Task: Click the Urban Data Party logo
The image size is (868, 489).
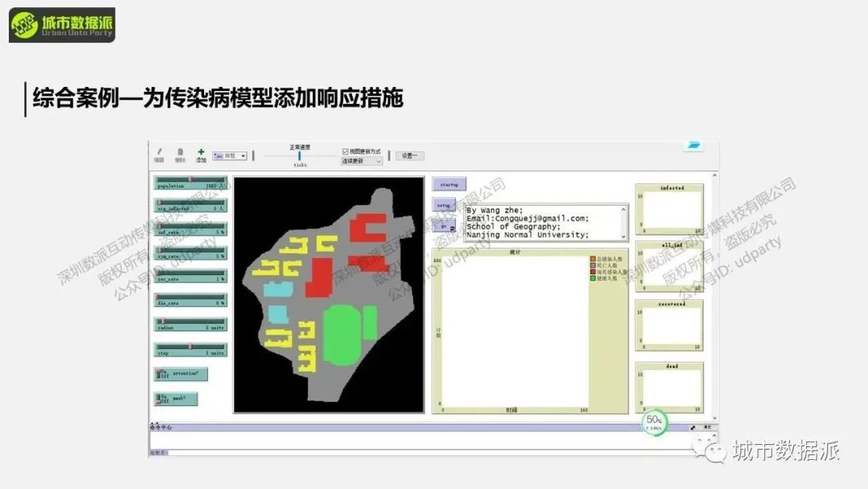Action: coord(62,25)
